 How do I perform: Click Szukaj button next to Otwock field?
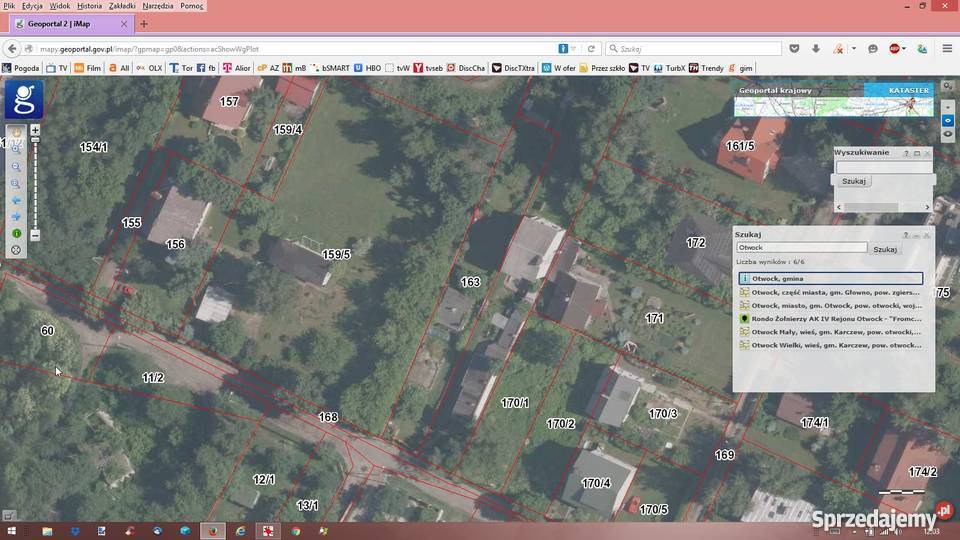coord(885,249)
